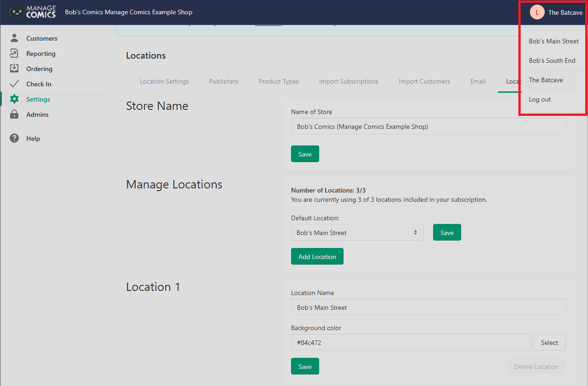Click the Help question mark icon
This screenshot has height=386, width=588.
[x=14, y=139]
